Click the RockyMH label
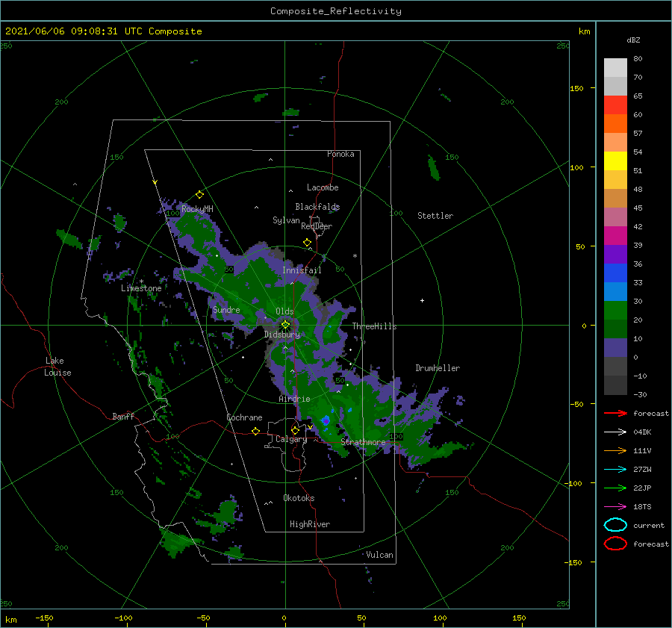This screenshot has height=628, width=672. coord(197,209)
